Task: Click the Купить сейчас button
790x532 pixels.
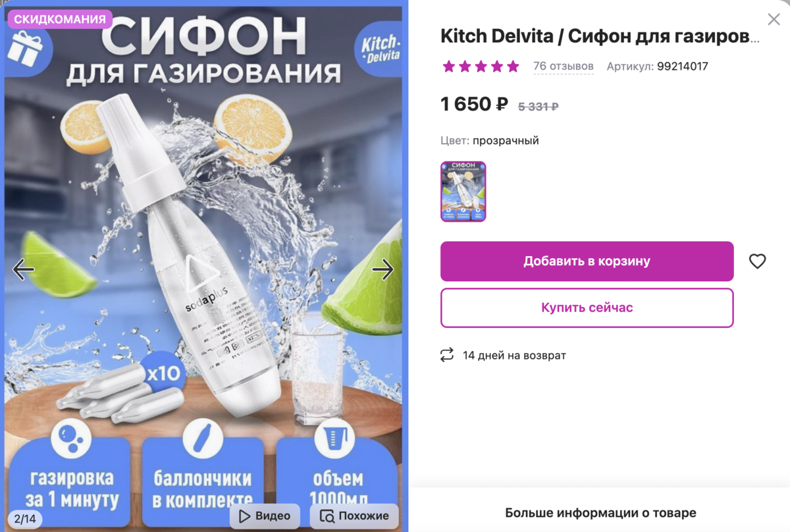Action: click(x=587, y=307)
